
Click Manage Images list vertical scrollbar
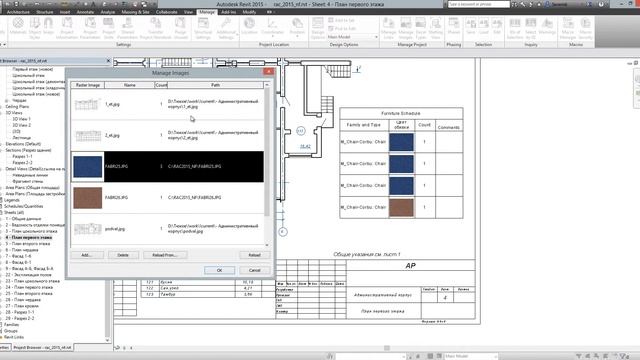(267, 165)
